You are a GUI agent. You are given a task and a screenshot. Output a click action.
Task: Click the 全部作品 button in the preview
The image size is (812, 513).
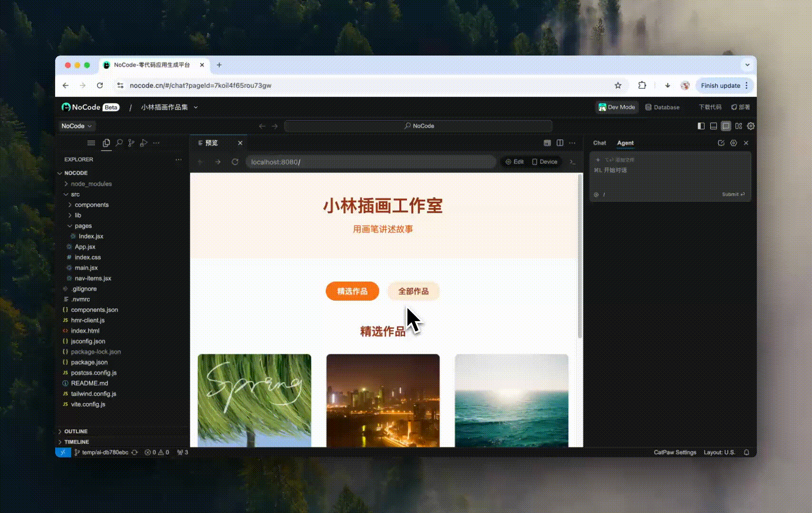413,291
